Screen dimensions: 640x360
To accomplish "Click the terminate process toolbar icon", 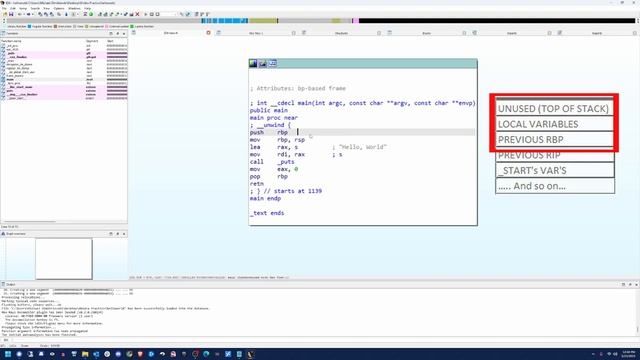I will pyautogui.click(x=158, y=14).
